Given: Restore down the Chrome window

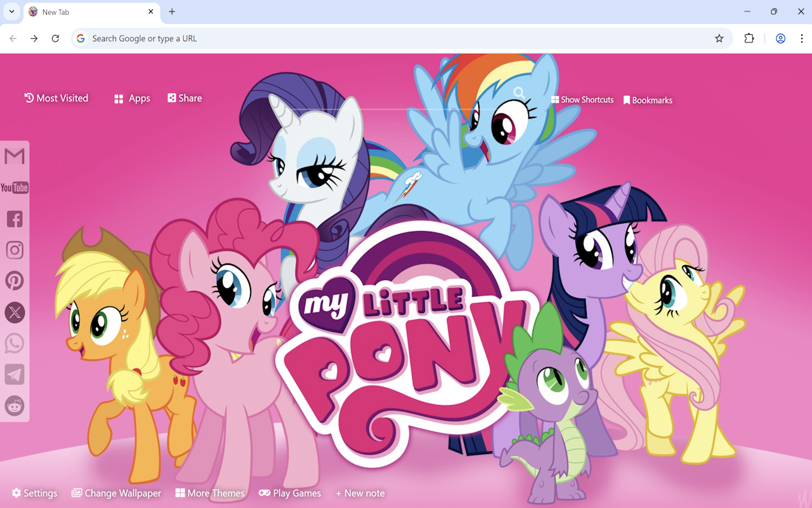Looking at the screenshot, I should 774,11.
